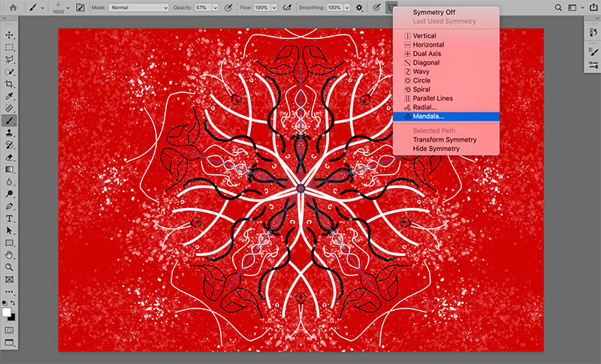Expand the left toolbar to two columns
This screenshot has height=364, width=601.
pyautogui.click(x=5, y=18)
